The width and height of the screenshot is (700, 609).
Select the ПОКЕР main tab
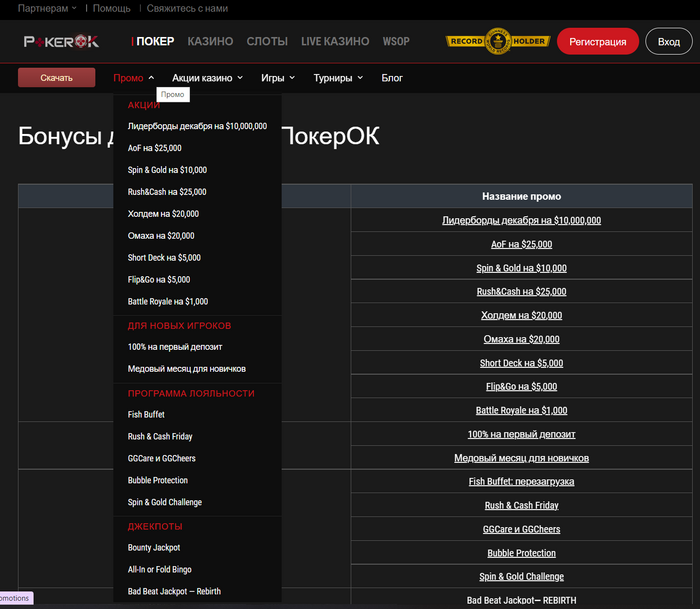155,42
